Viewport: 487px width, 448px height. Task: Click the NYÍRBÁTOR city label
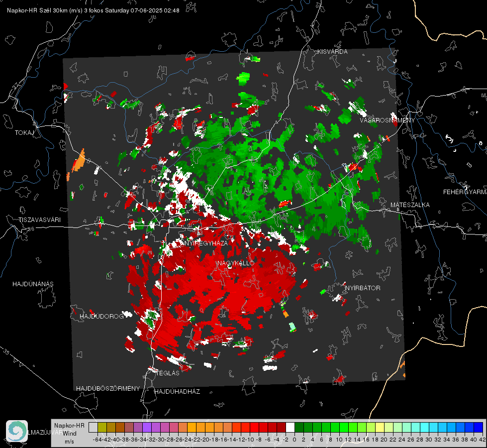coord(363,288)
